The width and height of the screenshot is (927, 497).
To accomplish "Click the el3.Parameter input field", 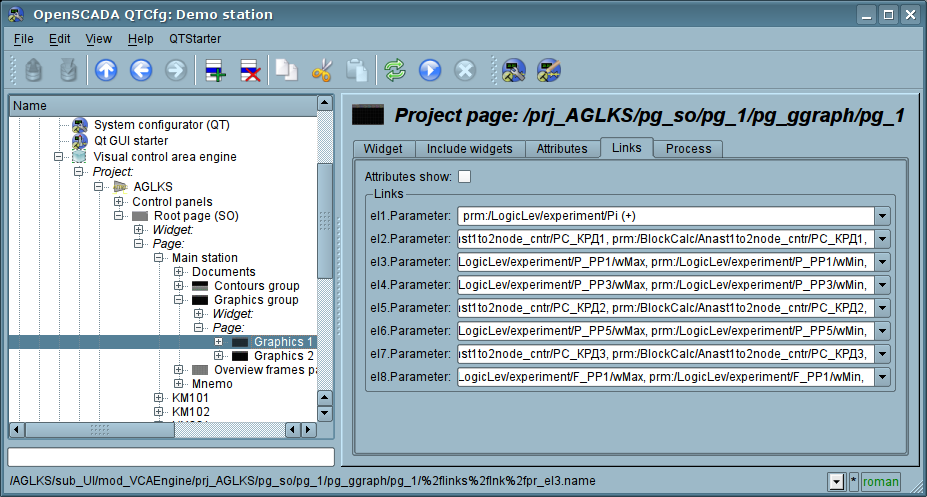I will point(665,261).
